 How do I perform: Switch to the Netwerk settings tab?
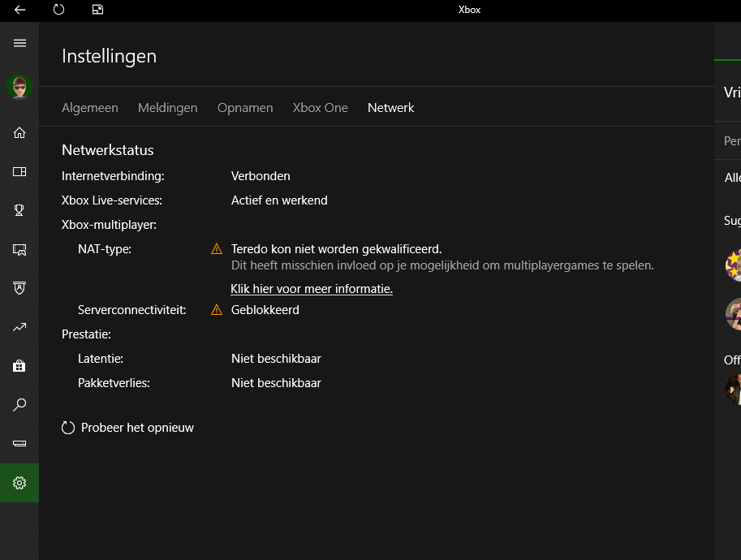390,107
